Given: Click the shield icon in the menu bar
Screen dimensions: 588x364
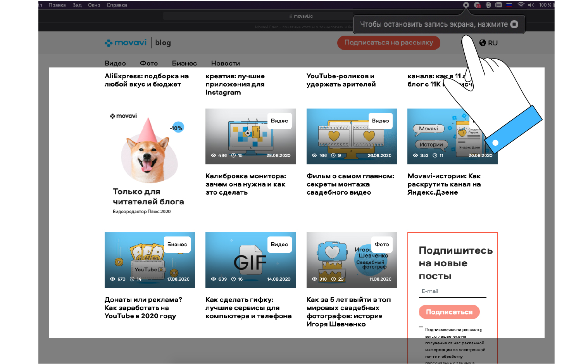Looking at the screenshot, I should (488, 5).
